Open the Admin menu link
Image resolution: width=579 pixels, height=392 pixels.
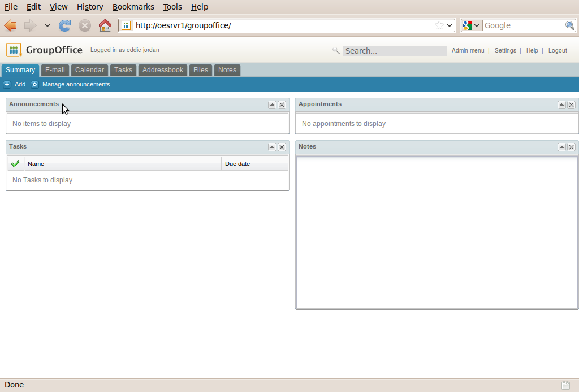[x=468, y=50]
